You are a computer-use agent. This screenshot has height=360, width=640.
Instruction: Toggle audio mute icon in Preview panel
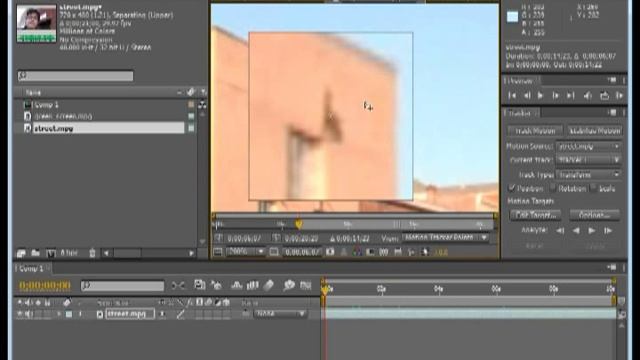click(588, 96)
